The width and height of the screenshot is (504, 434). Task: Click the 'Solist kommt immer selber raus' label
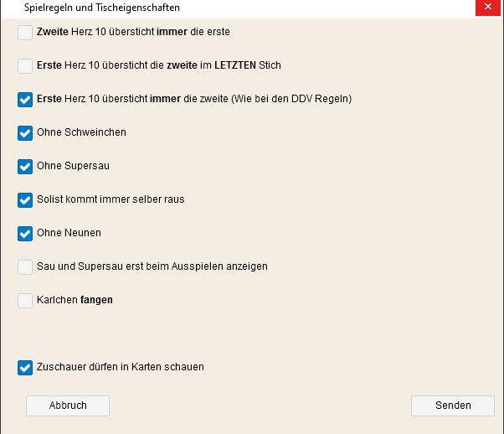click(111, 199)
